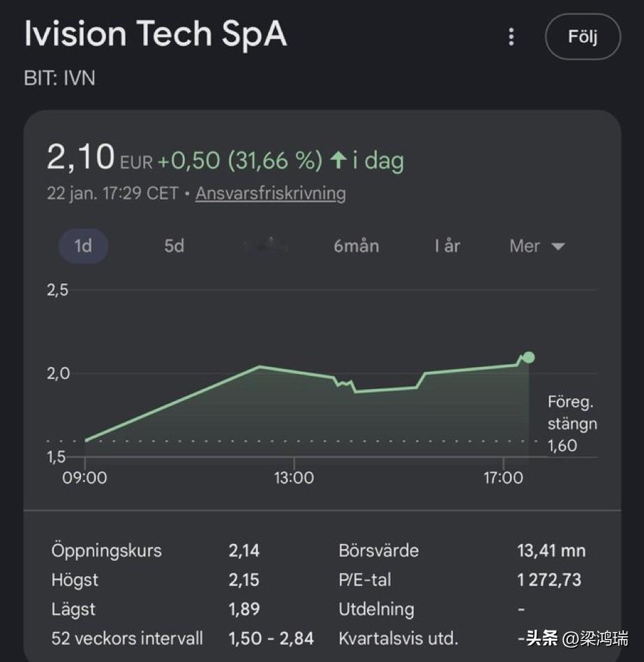This screenshot has height=662, width=644.
Task: Click the Börsvärde market cap value
Action: [551, 550]
